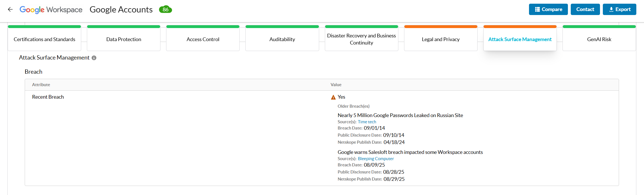Click the Attribute column header

point(41,85)
